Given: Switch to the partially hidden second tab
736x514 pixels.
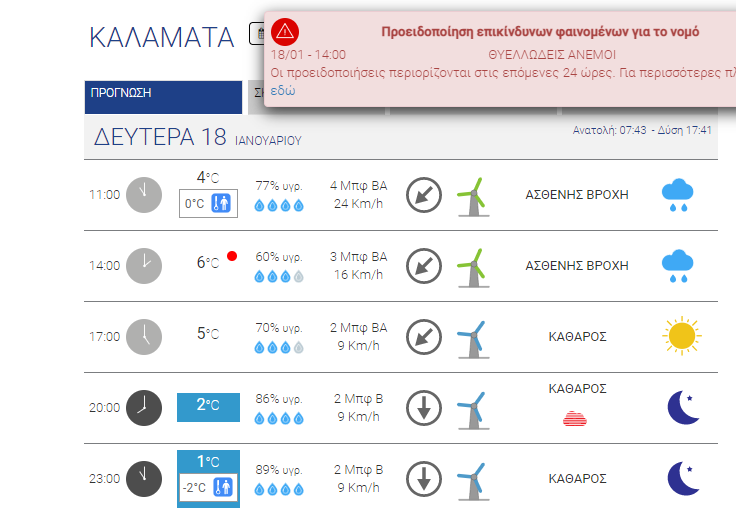Looking at the screenshot, I should click(x=256, y=97).
